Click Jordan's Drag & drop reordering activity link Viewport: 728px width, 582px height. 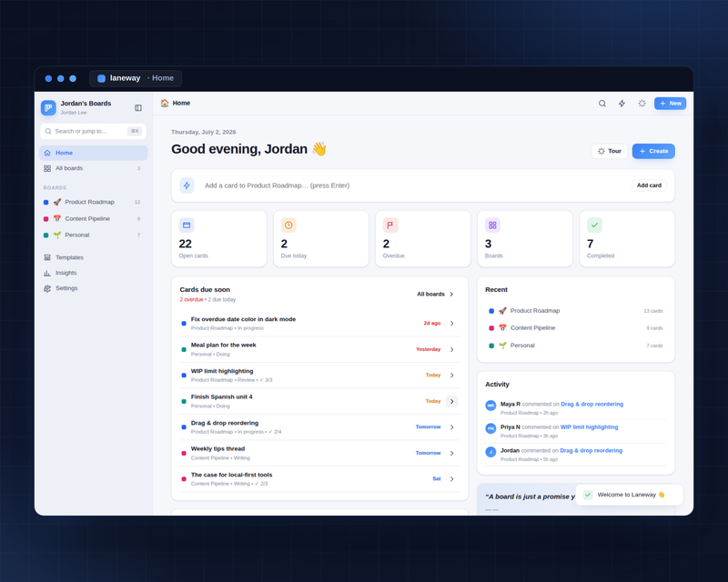(591, 451)
